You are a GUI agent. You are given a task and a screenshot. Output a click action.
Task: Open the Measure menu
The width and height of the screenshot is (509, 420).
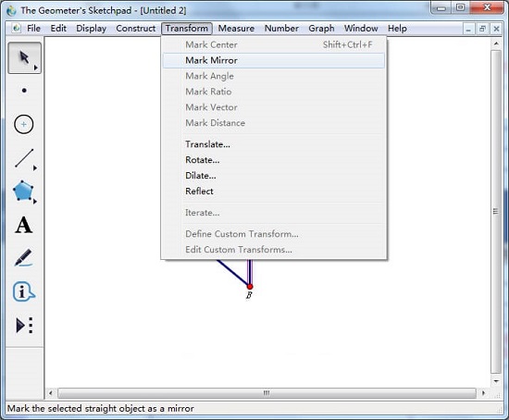(236, 29)
